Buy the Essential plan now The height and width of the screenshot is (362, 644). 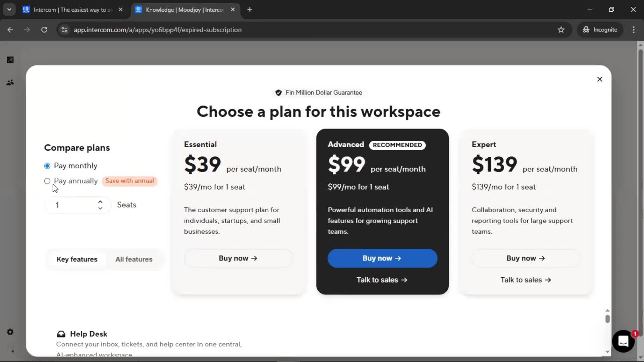(x=238, y=258)
